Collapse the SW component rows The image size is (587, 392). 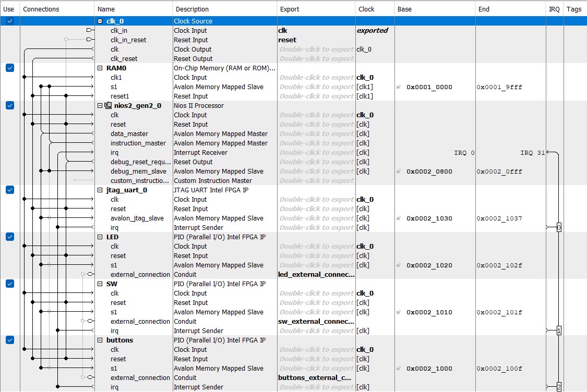point(100,284)
